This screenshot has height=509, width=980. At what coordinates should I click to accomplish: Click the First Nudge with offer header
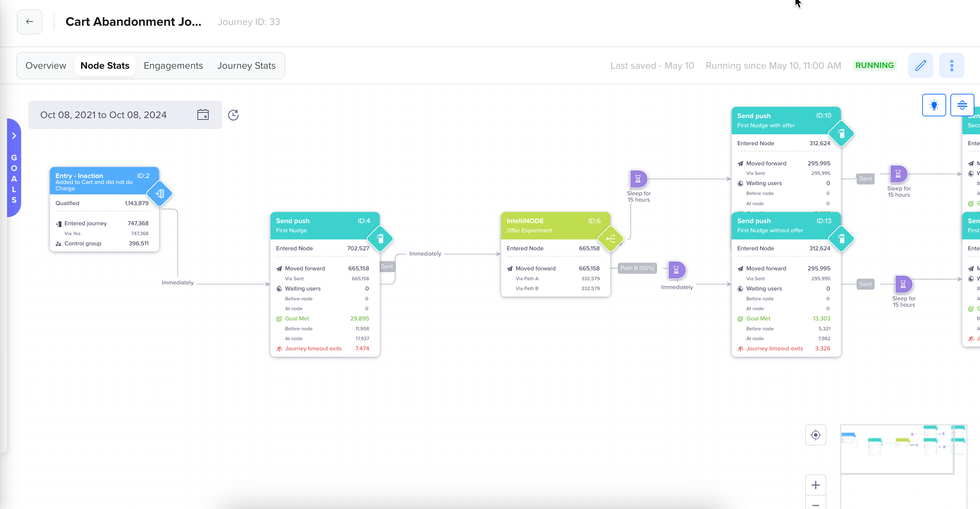(x=786, y=121)
